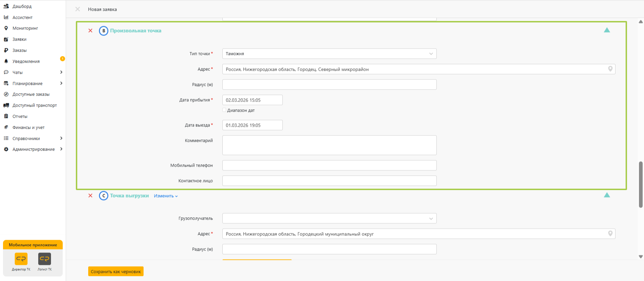Viewport: 644px width, 281px height.
Task: Click the Планирование calendar icon
Action: click(6, 83)
